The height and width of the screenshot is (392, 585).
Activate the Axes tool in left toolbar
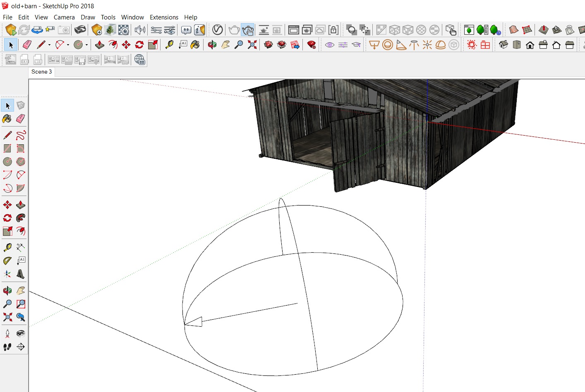pyautogui.click(x=7, y=274)
